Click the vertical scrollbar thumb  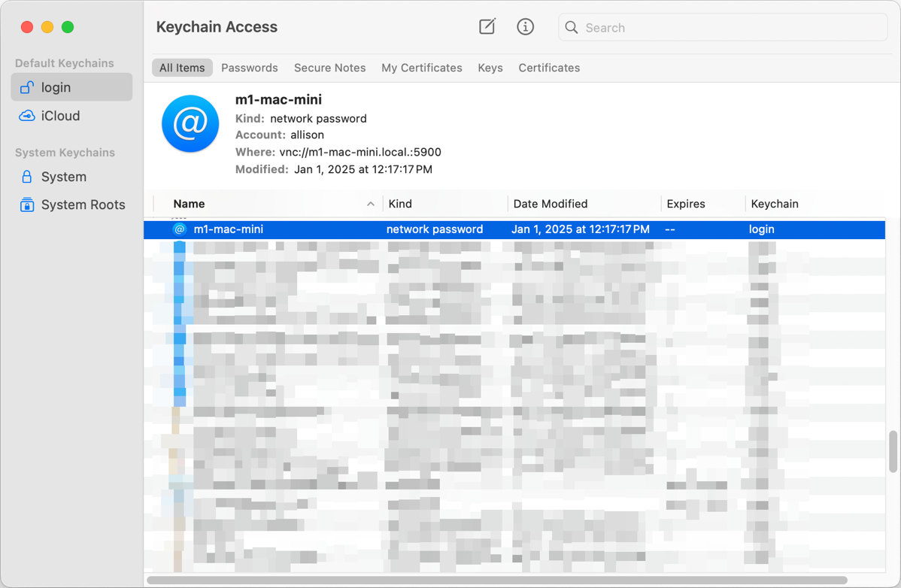point(893,452)
